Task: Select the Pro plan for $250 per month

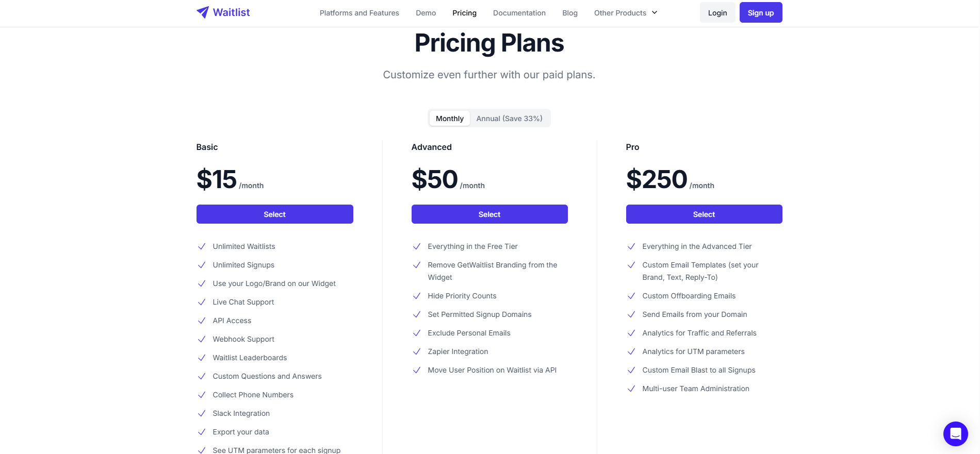Action: [x=704, y=214]
